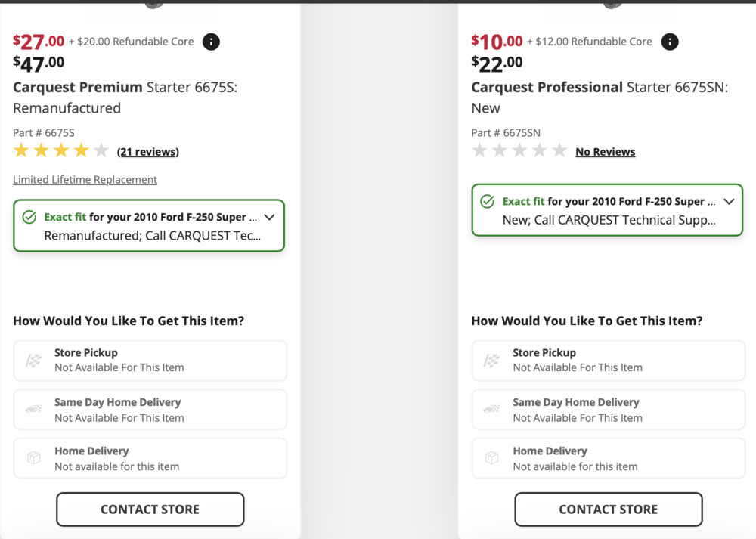
Task: Click the star rating of Carquest Professional starter
Action: (x=519, y=151)
